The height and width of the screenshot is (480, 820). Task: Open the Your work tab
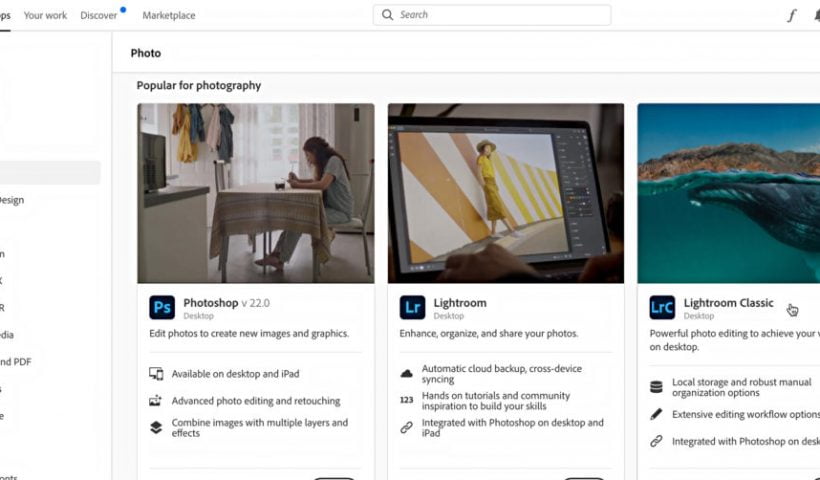click(45, 15)
